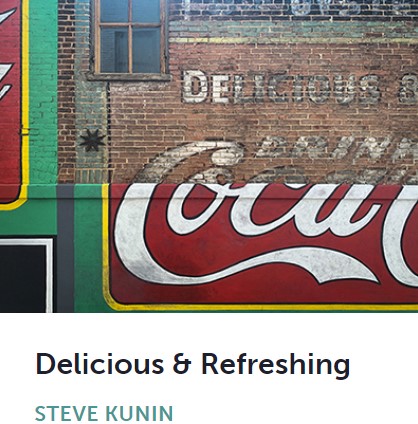Click the faded DELICIOUS lettering on bricks
Screen dimensions: 418x424
282,88
